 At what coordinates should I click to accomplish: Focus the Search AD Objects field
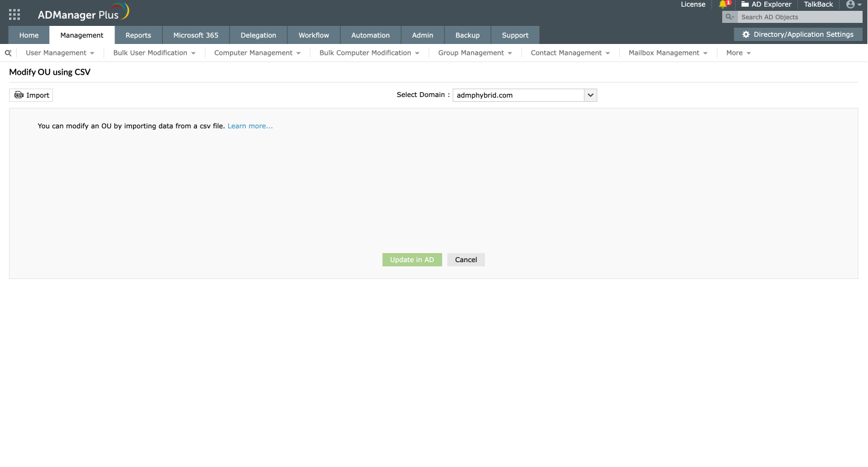pos(799,17)
